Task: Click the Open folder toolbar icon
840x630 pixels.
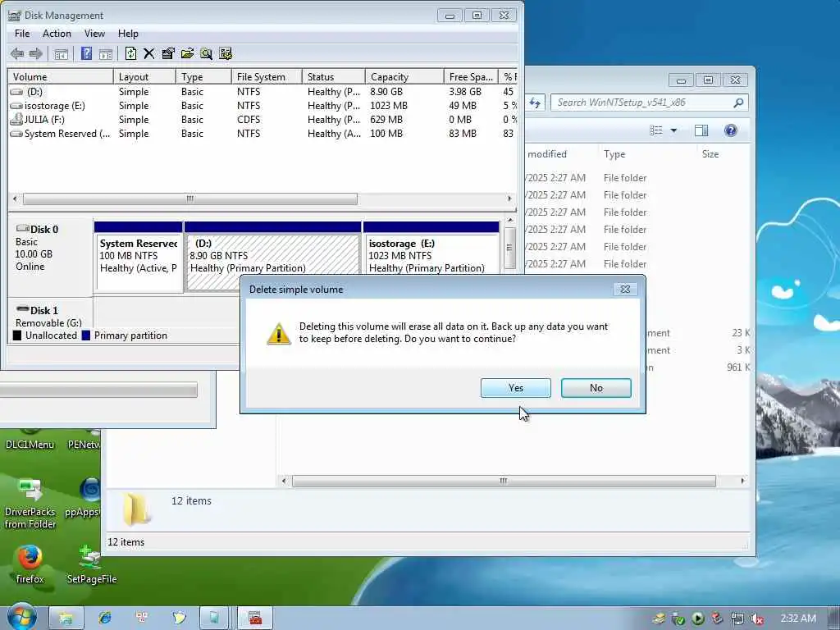Action: point(187,53)
